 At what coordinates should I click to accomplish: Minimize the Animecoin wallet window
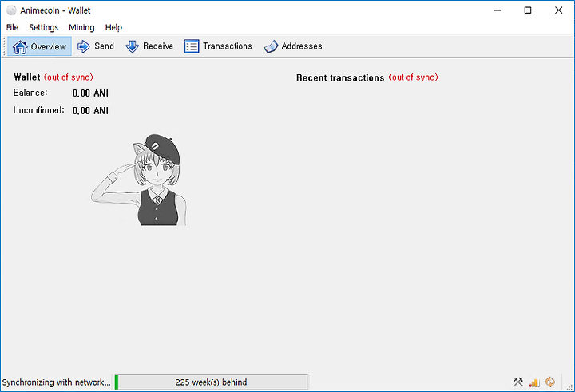[498, 10]
